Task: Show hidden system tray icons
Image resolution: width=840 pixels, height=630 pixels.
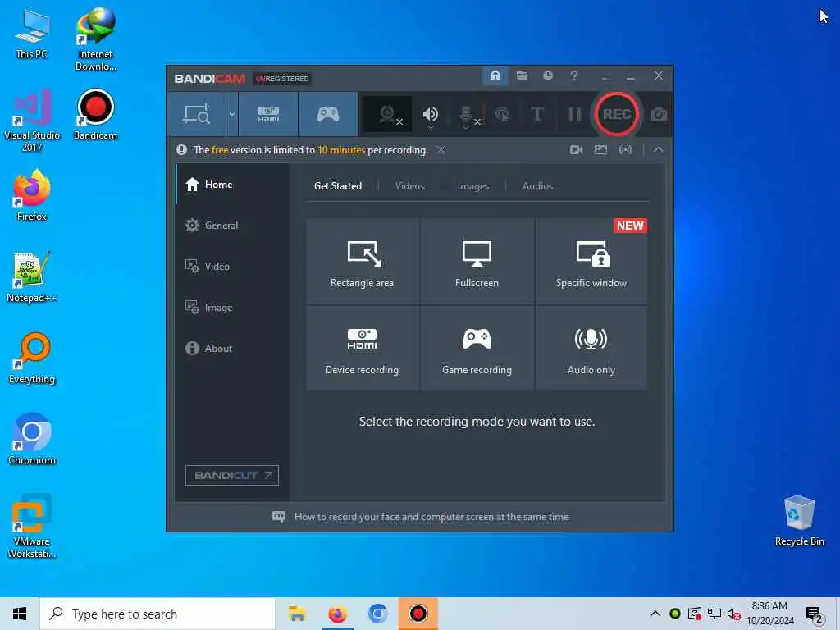Action: coord(655,614)
